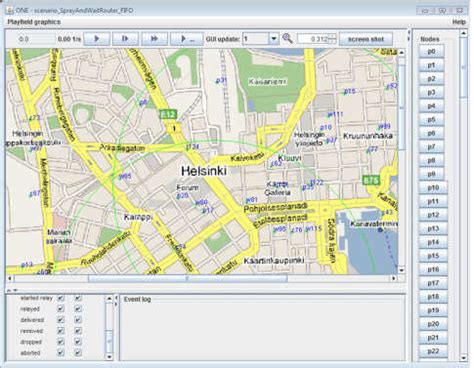Image resolution: width=474 pixels, height=368 pixels.
Task: Click the E75 road sign on the map
Action: pos(371,181)
